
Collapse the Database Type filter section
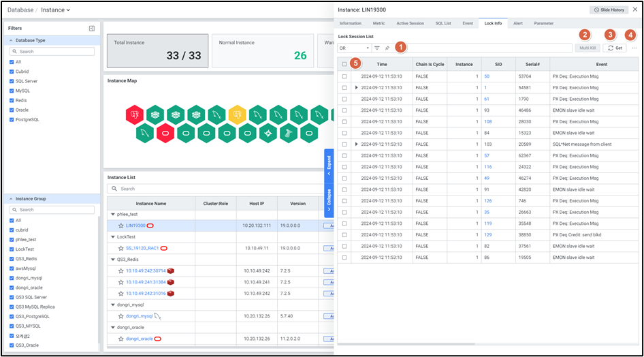[x=10, y=40]
